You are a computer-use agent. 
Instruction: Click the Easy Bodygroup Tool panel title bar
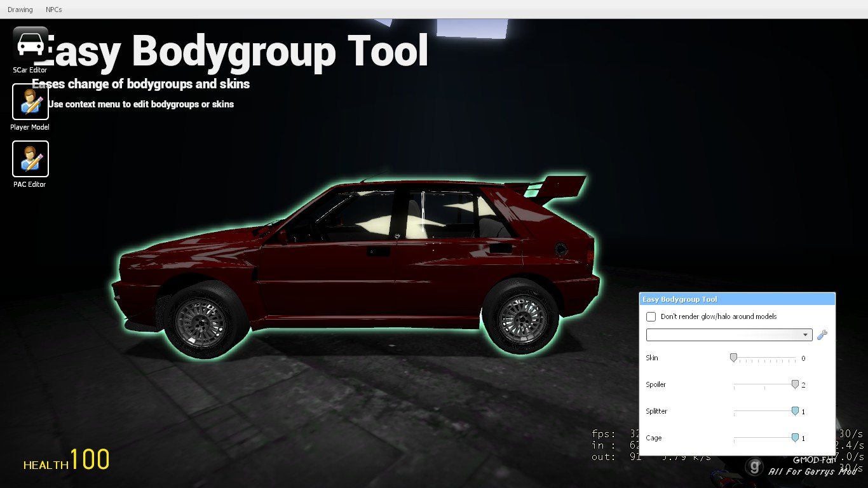[737, 299]
